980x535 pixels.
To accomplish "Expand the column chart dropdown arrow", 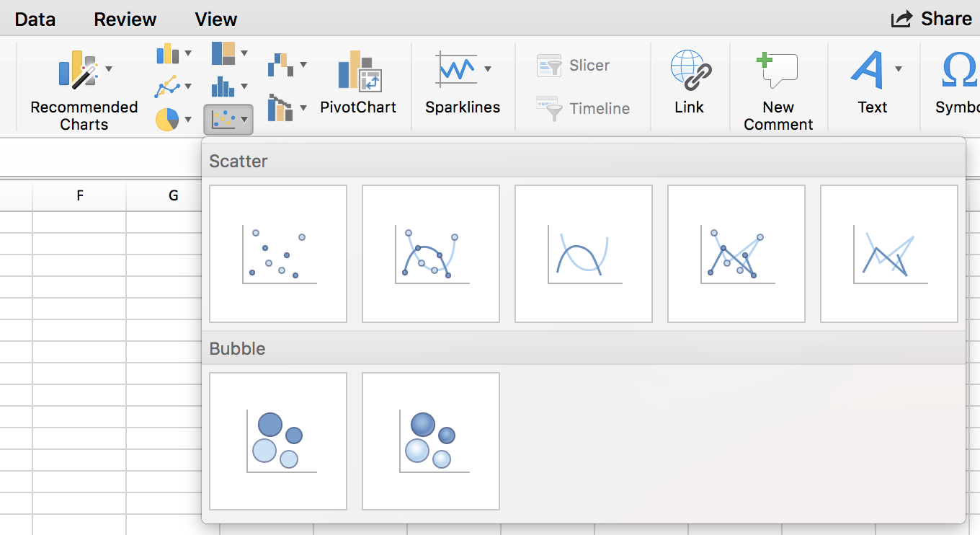I will pos(188,53).
